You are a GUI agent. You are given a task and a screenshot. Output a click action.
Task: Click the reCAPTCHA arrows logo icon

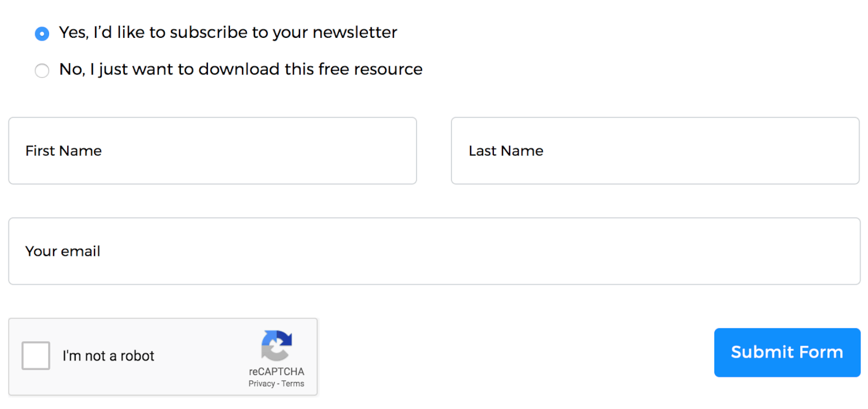click(276, 346)
